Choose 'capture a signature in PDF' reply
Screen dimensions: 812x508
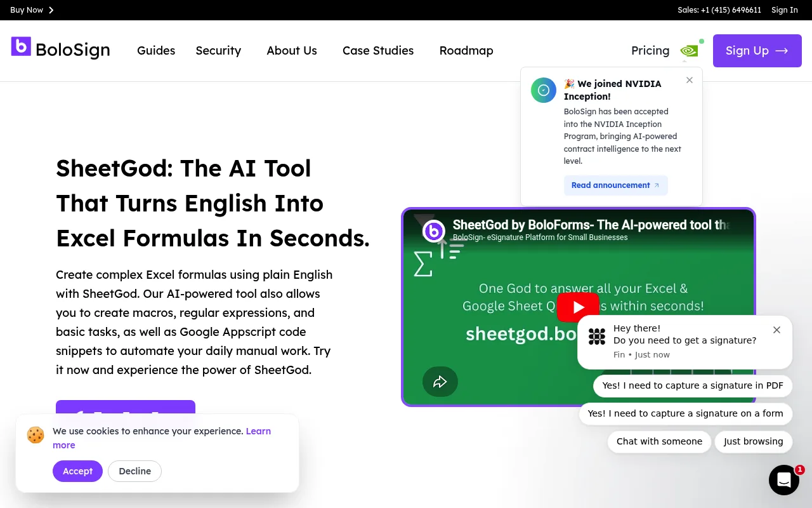(693, 385)
